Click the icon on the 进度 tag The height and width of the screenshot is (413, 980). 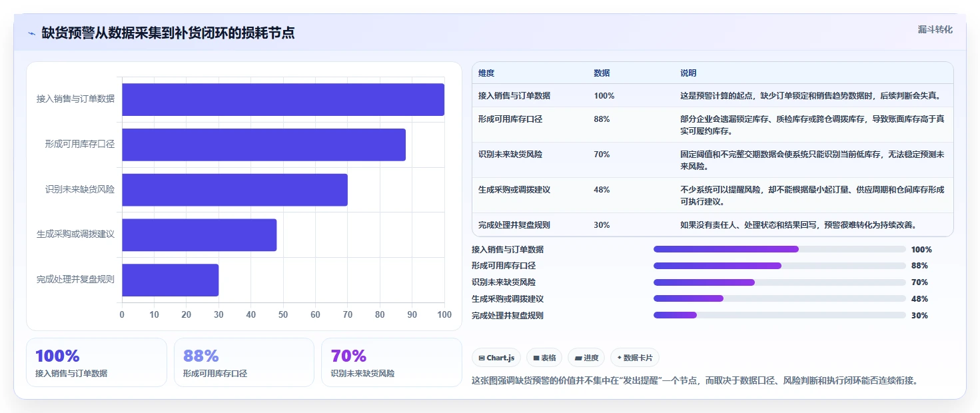[578, 358]
